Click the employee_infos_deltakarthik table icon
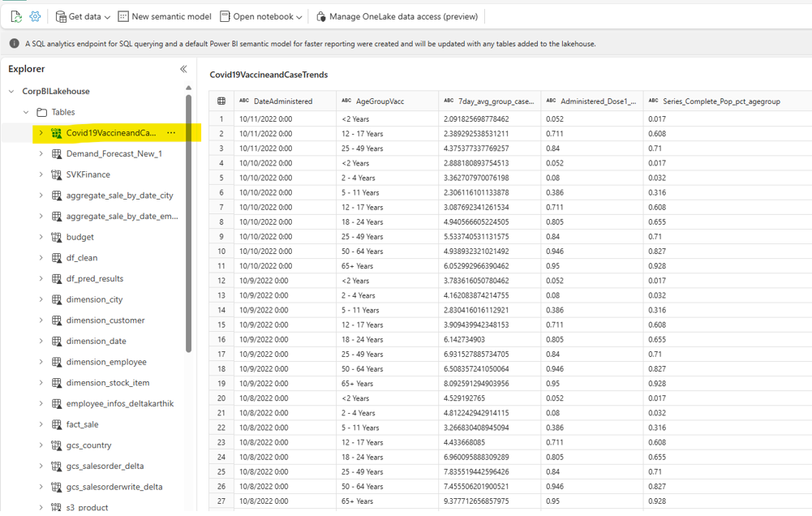This screenshot has width=812, height=516. click(x=57, y=403)
